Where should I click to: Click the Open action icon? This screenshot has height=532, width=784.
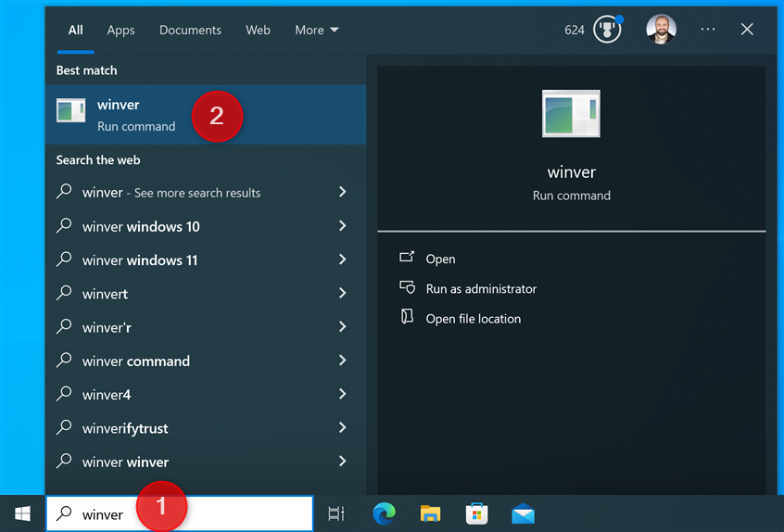(x=407, y=257)
